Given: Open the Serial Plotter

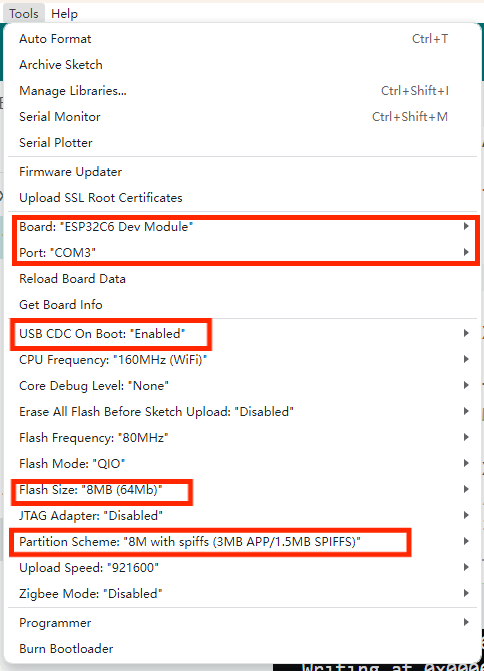Looking at the screenshot, I should [242, 143].
